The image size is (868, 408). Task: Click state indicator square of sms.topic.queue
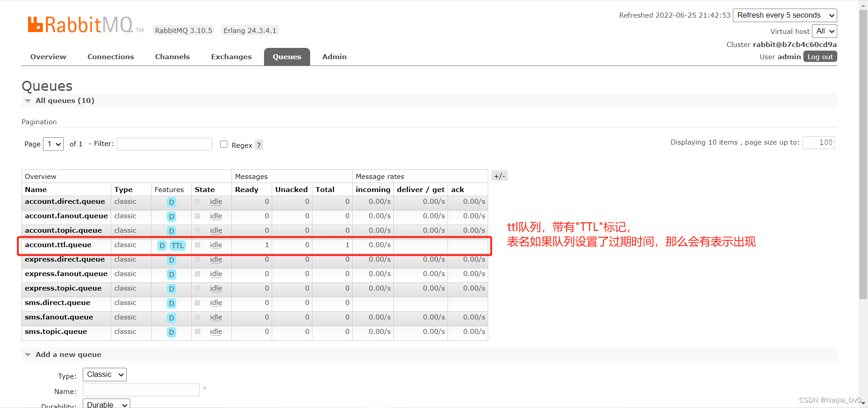pyautogui.click(x=198, y=332)
